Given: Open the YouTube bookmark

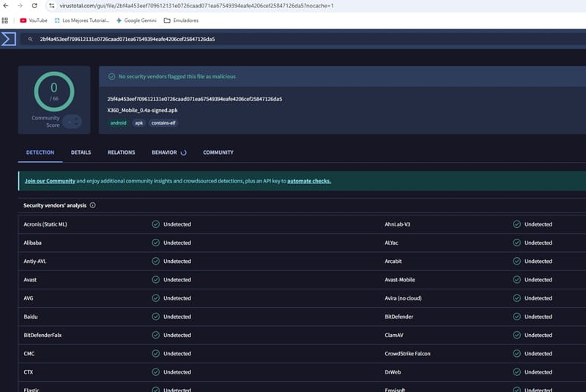Looking at the screenshot, I should pos(33,21).
